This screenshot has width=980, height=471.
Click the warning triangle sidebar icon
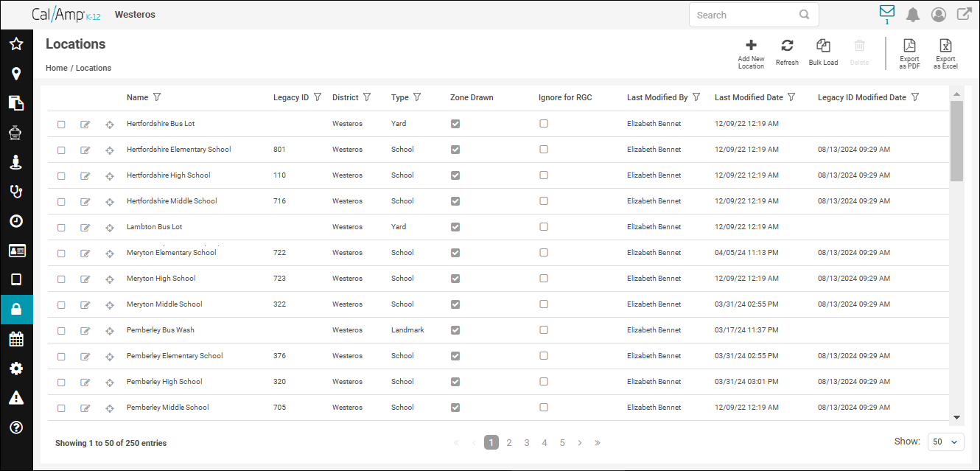coord(16,398)
